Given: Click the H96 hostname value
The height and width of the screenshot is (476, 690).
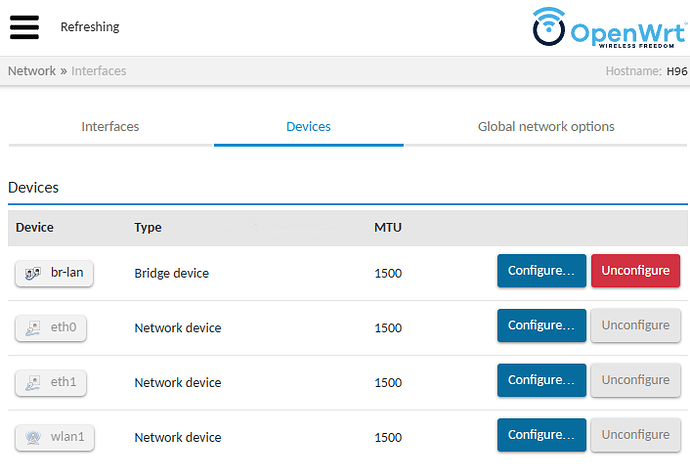Looking at the screenshot, I should tap(677, 71).
